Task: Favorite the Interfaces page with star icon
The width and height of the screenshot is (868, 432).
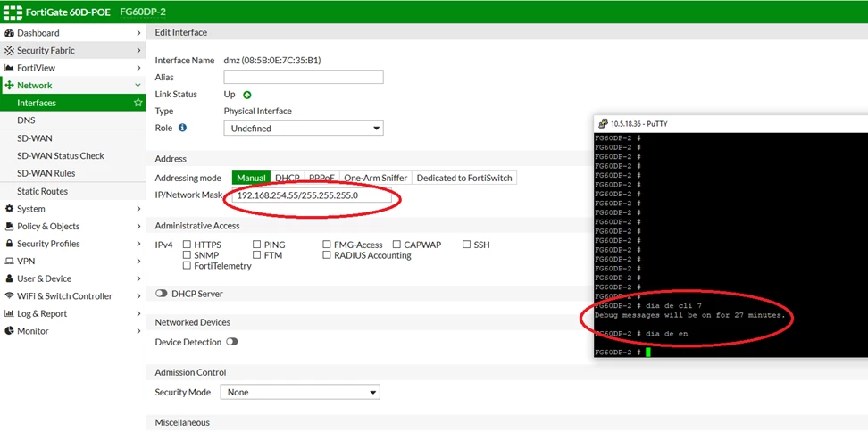Action: 138,103
